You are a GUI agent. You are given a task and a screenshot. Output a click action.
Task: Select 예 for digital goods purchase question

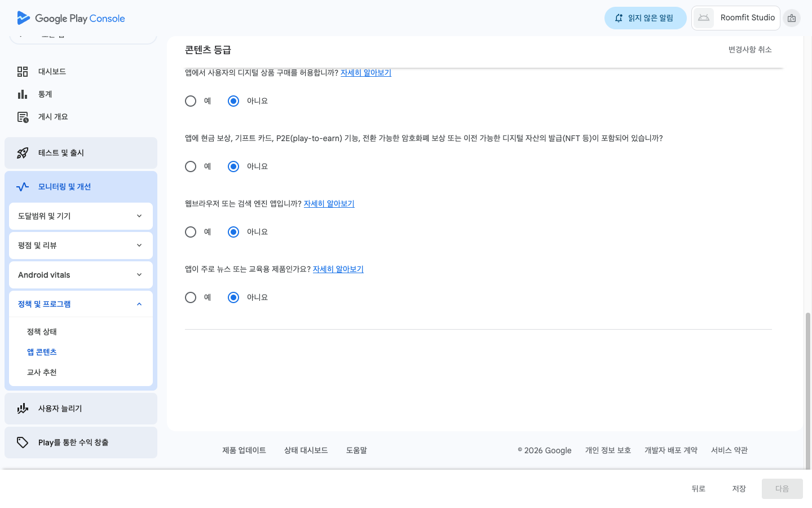[x=191, y=101]
